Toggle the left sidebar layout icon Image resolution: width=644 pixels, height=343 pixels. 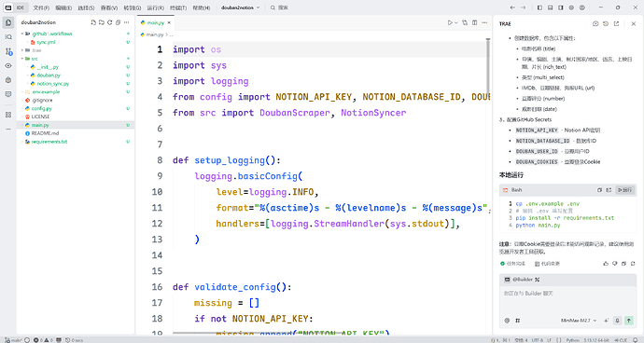point(539,7)
